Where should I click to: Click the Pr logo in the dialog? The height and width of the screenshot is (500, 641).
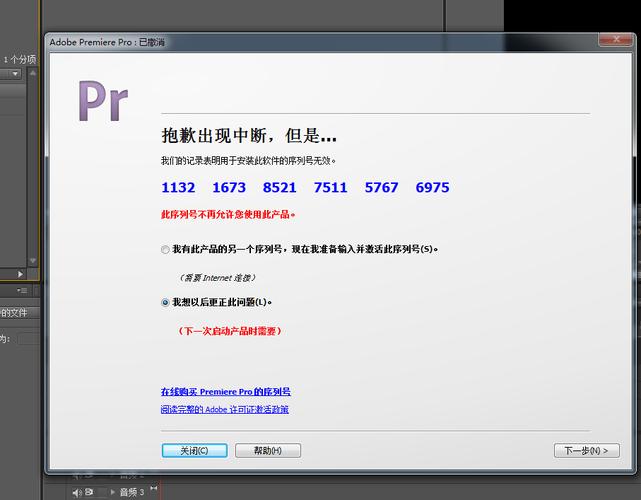coord(103,101)
